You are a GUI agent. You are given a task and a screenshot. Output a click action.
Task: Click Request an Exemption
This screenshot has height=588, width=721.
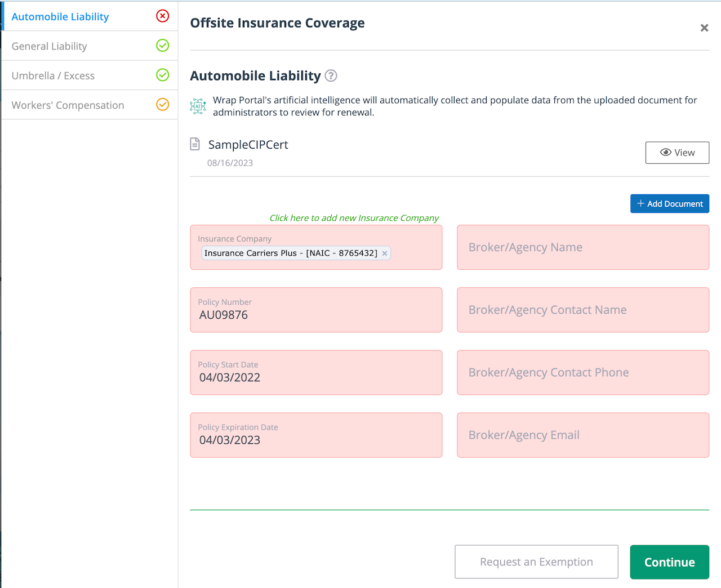point(536,562)
